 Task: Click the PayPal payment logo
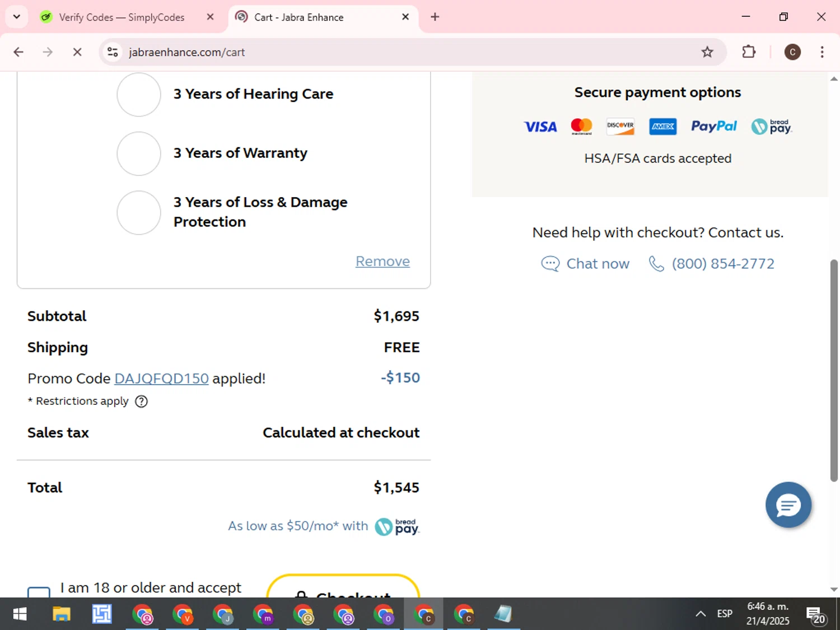714,127
